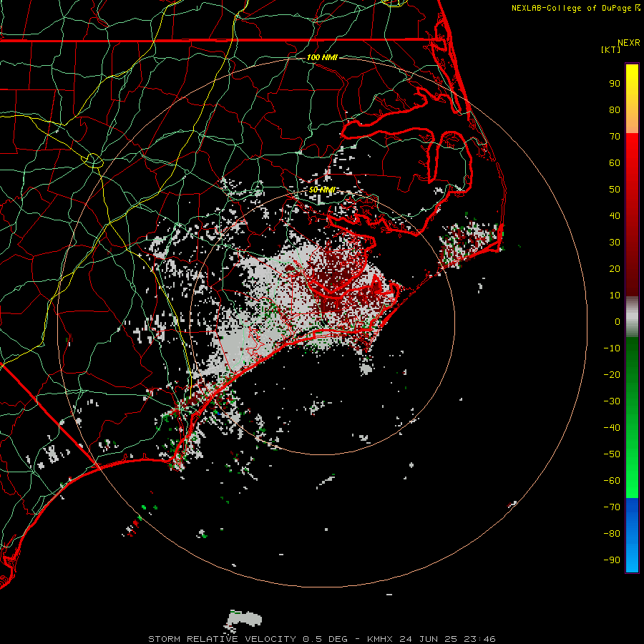Click the positive 50 scale label
Image resolution: width=644 pixels, height=644 pixels.
point(615,190)
